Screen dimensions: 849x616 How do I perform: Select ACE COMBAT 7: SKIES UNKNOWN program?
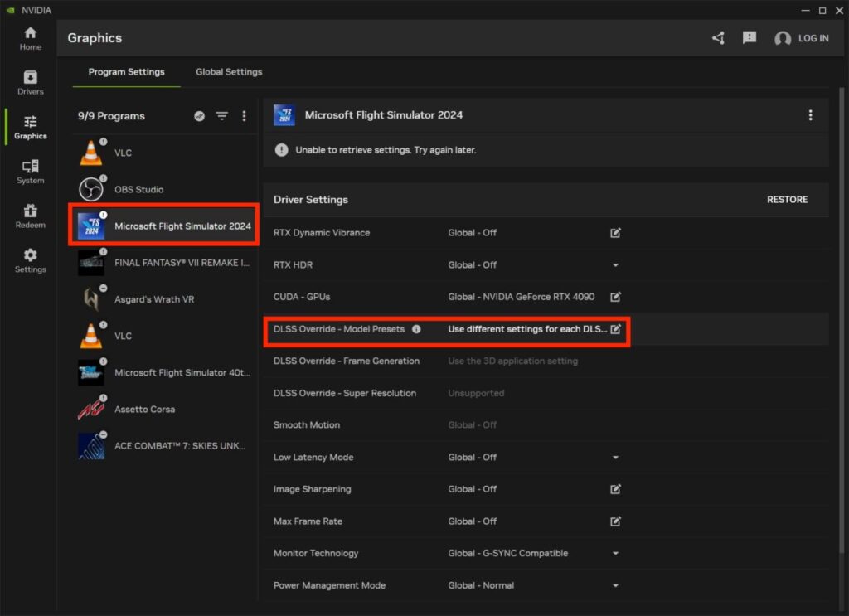click(x=164, y=446)
